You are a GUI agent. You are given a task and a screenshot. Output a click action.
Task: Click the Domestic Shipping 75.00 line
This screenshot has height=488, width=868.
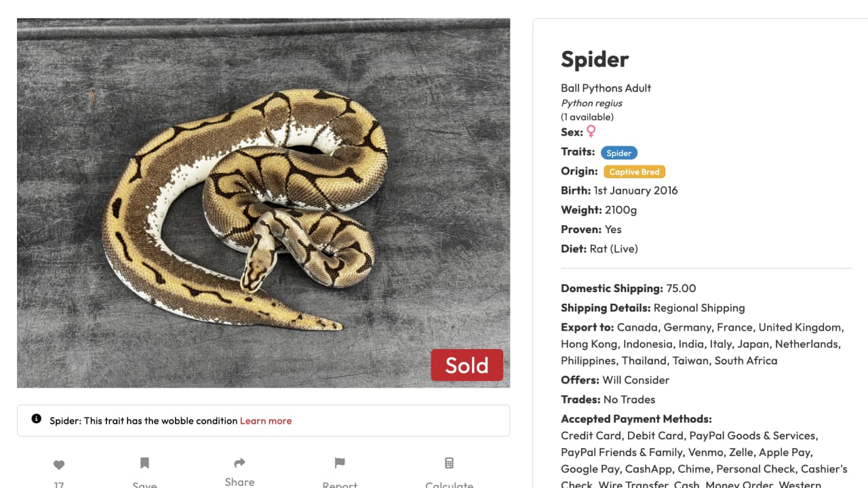pos(628,288)
